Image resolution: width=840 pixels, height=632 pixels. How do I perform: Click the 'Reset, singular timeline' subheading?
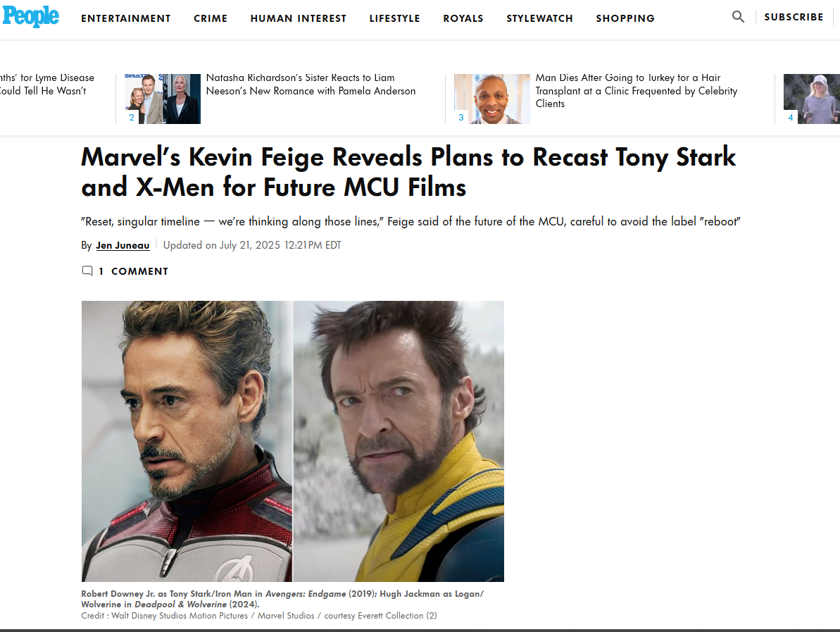tap(411, 221)
